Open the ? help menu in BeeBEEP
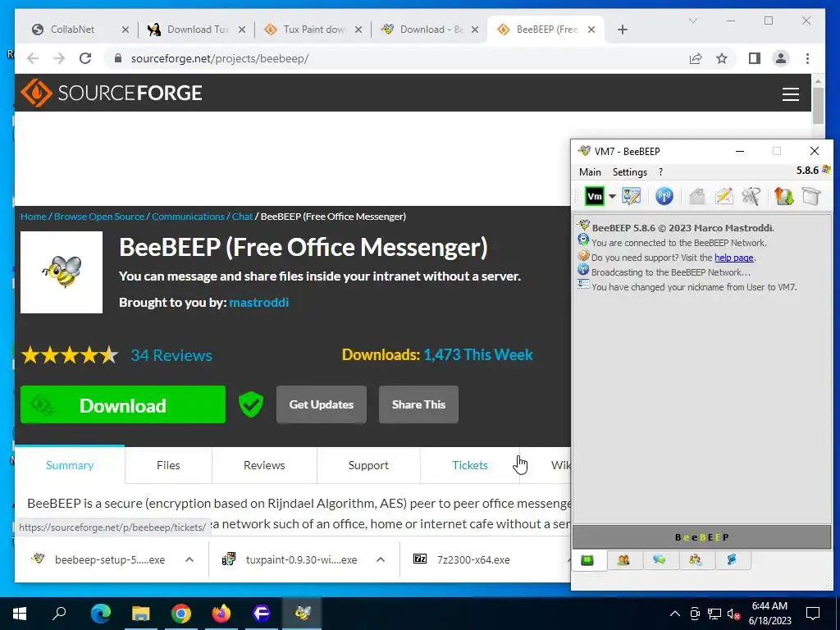840x630 pixels. (660, 172)
